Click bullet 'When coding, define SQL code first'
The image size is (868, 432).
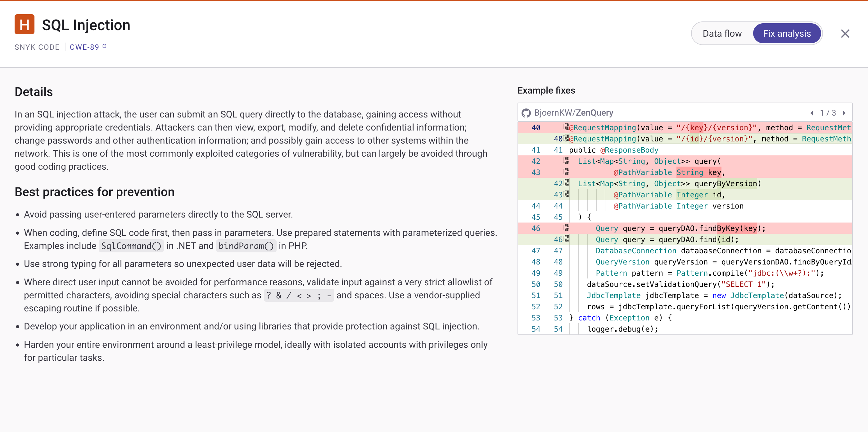(260, 239)
